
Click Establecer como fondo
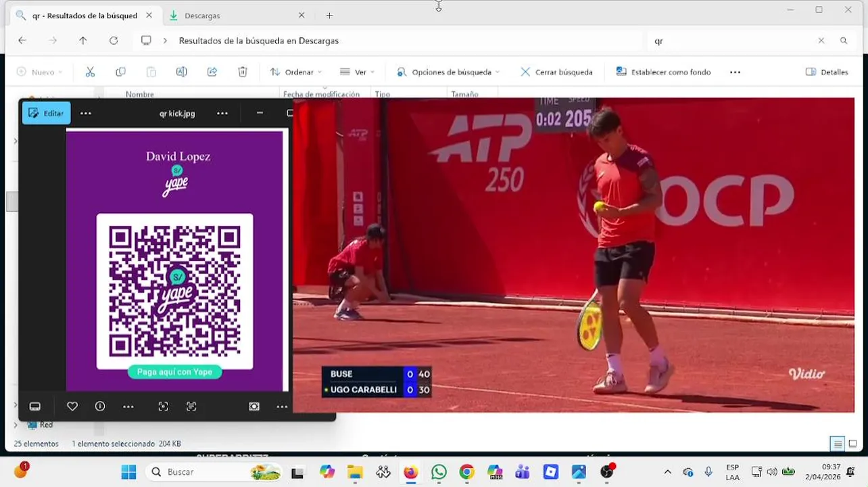pos(663,72)
